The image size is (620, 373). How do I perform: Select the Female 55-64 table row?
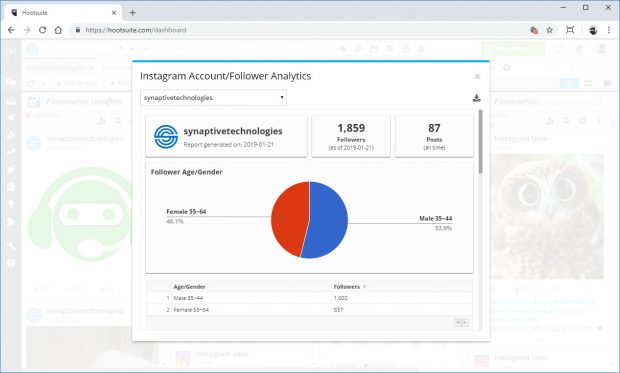pyautogui.click(x=309, y=310)
